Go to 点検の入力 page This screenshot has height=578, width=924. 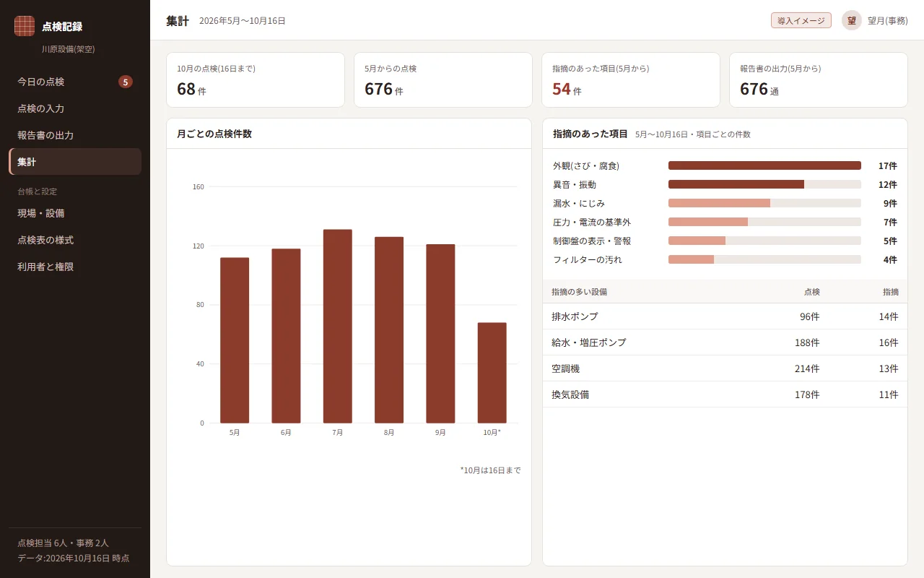pyautogui.click(x=75, y=108)
